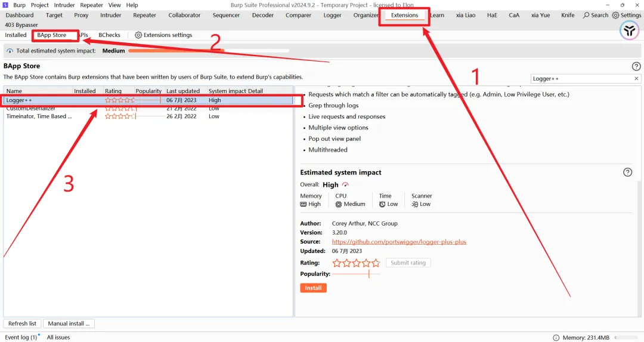644x342 pixels.
Task: Open Estimated system impact help icon
Action: (627, 172)
